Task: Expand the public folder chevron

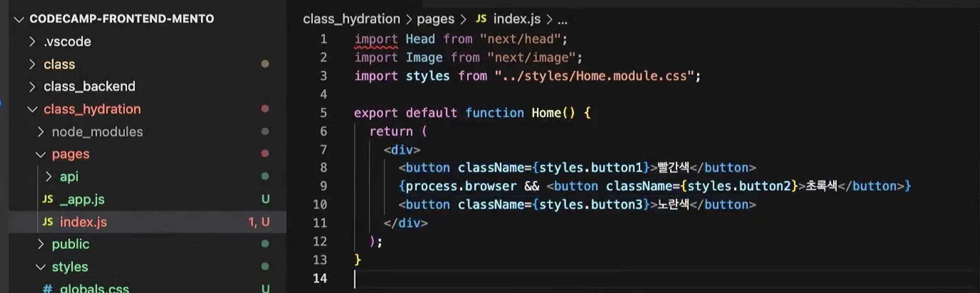Action: click(41, 244)
